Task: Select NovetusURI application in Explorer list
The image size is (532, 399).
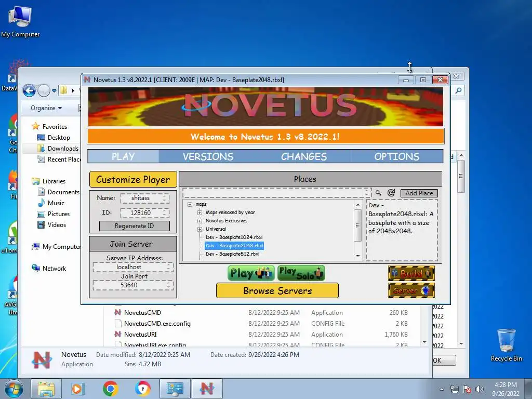Action: pos(140,334)
